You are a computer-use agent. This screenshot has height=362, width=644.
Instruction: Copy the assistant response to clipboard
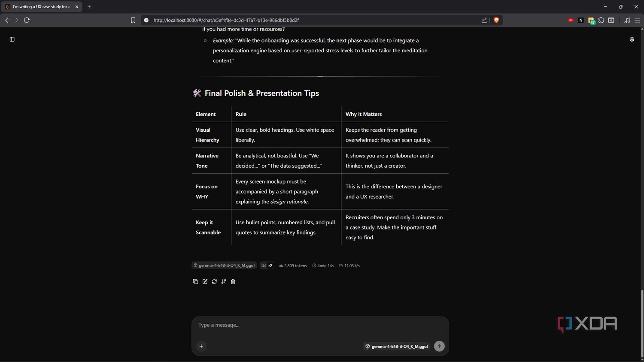[195, 282]
